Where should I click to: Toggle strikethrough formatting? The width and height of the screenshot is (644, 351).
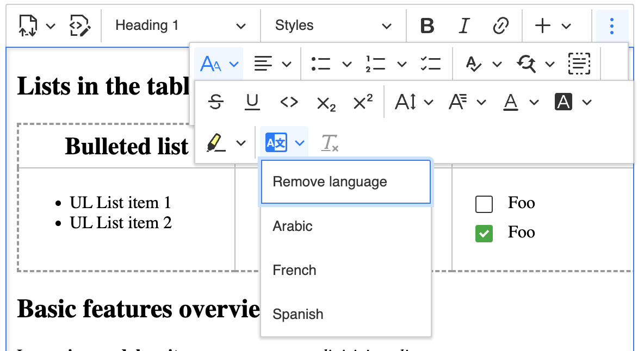point(215,102)
